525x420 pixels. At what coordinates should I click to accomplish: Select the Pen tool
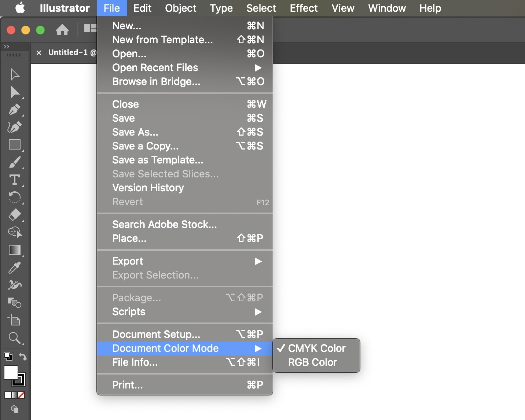(15, 110)
